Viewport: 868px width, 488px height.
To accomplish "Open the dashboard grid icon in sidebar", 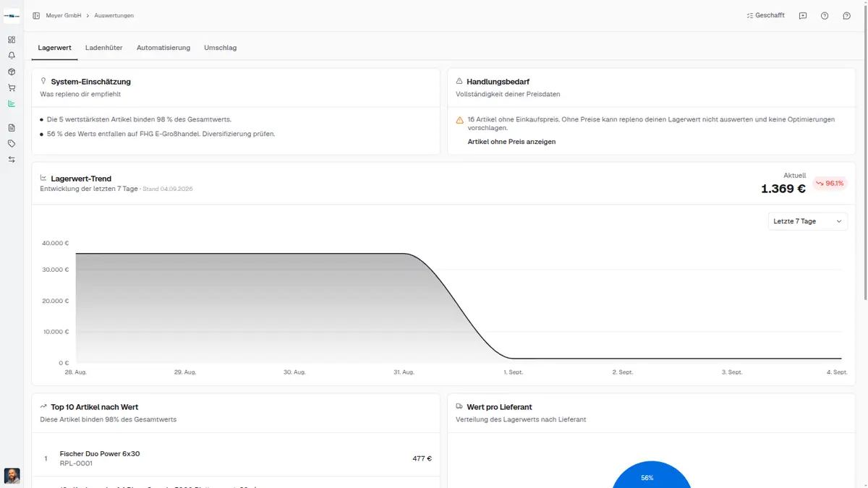I will [12, 40].
